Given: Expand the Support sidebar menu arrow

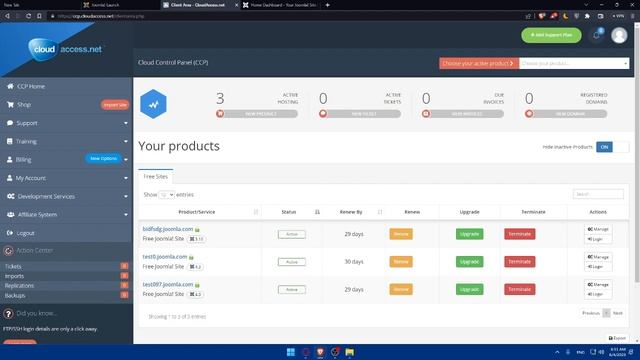Looking at the screenshot, I should pos(126,123).
